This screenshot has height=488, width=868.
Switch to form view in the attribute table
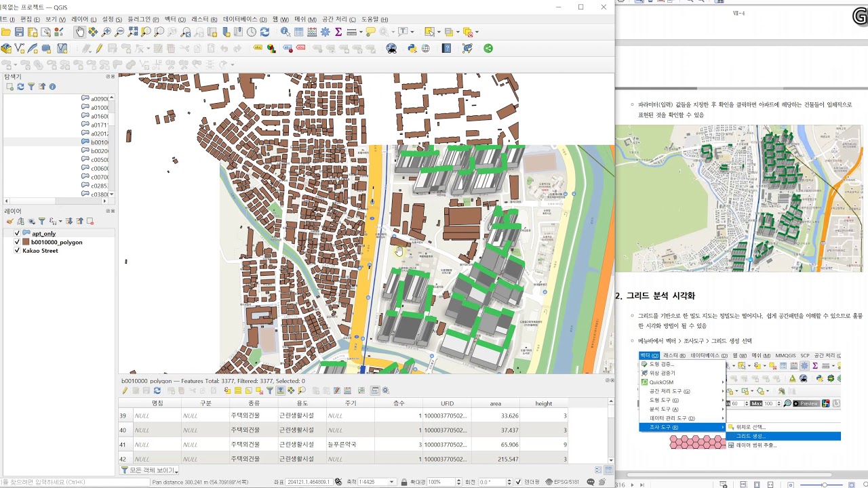coord(597,470)
